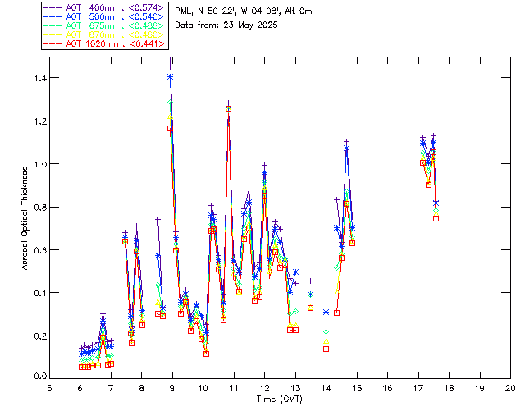Click the AOT 1020nm red legend entry
Image resolution: width=525 pixels, height=420 pixels.
(105, 43)
